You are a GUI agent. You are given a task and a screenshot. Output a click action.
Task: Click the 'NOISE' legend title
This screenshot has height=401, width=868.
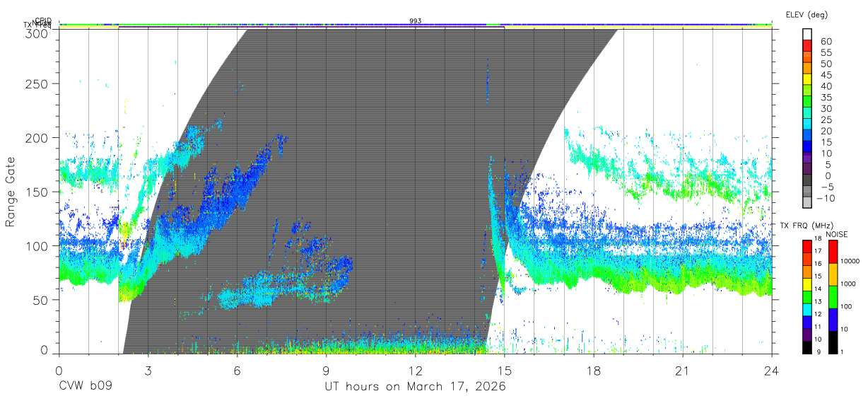tap(838, 234)
